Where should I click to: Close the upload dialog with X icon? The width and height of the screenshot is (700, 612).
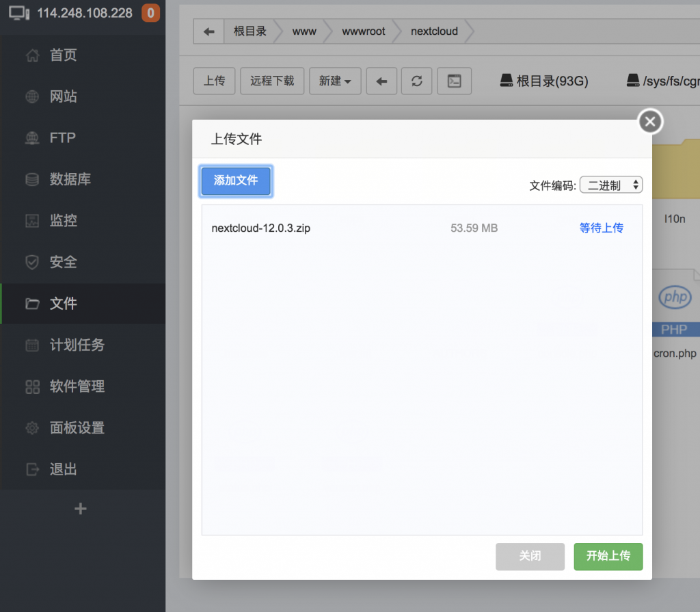click(650, 122)
